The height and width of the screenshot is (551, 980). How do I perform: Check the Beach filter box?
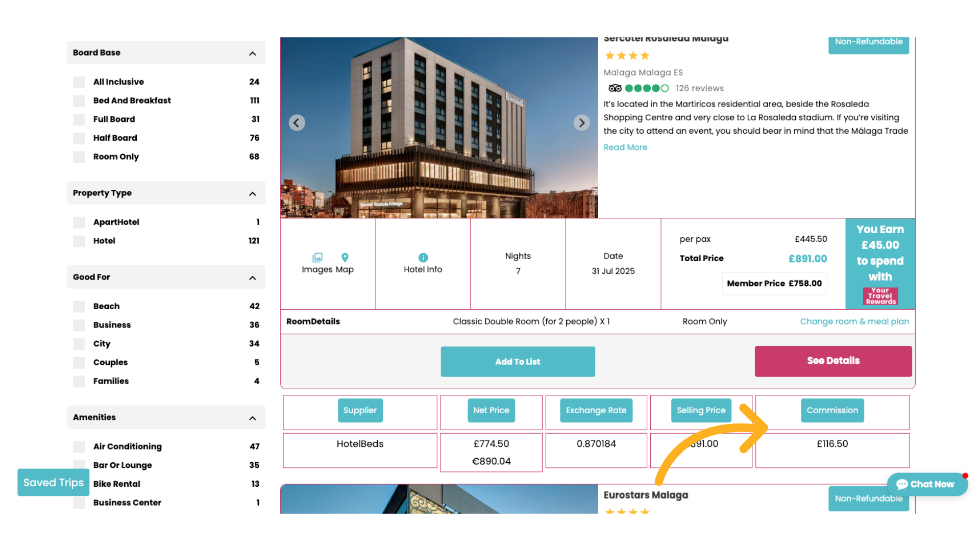pyautogui.click(x=79, y=307)
